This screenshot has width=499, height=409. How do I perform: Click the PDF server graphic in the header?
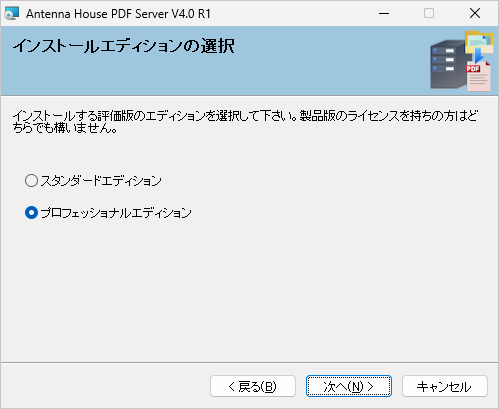click(462, 61)
